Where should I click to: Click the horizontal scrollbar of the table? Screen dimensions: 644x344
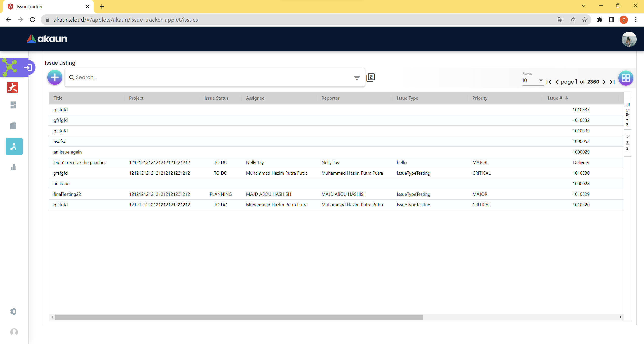238,317
